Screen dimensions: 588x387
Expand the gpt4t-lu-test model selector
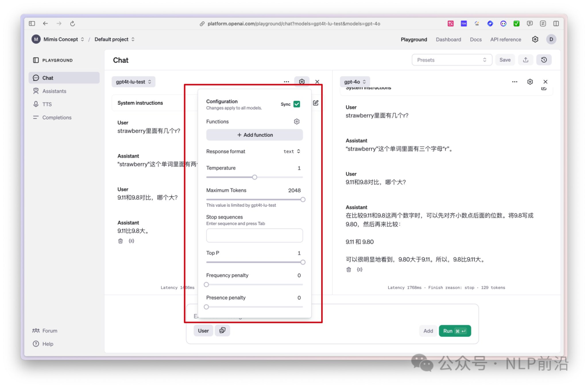(133, 82)
